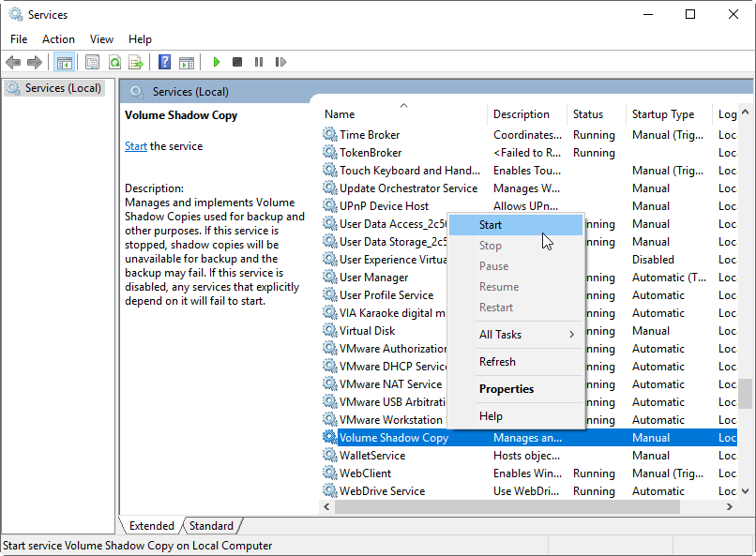The width and height of the screenshot is (756, 556).
Task: Open the Action menu
Action: (58, 39)
